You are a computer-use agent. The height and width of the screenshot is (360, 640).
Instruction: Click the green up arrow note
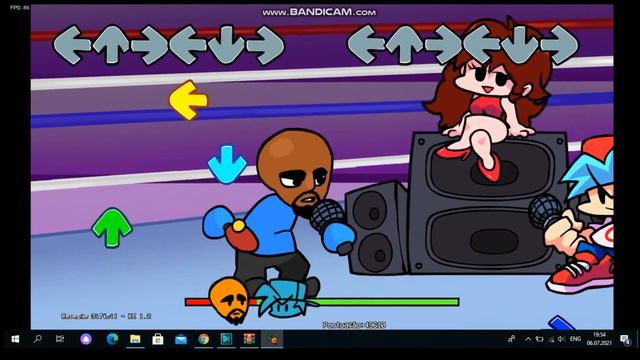[112, 228]
